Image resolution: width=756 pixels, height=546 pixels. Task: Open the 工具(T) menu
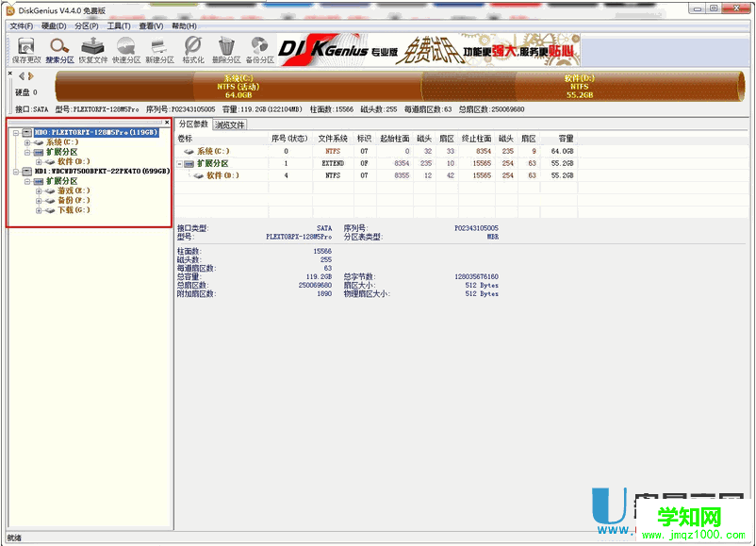point(119,25)
